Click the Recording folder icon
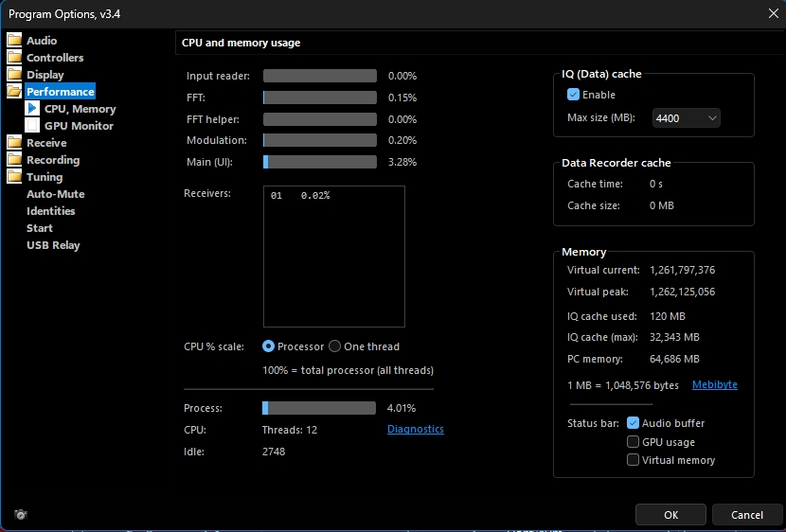 click(14, 160)
